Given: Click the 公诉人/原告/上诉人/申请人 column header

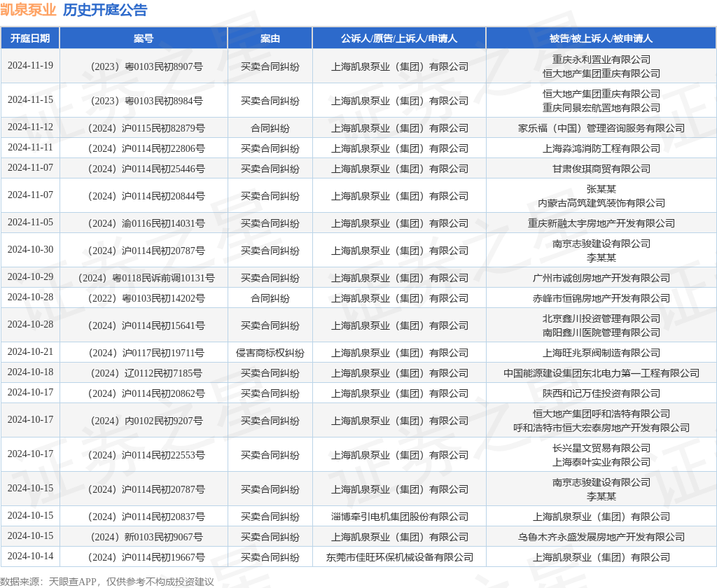Looking at the screenshot, I should (398, 38).
